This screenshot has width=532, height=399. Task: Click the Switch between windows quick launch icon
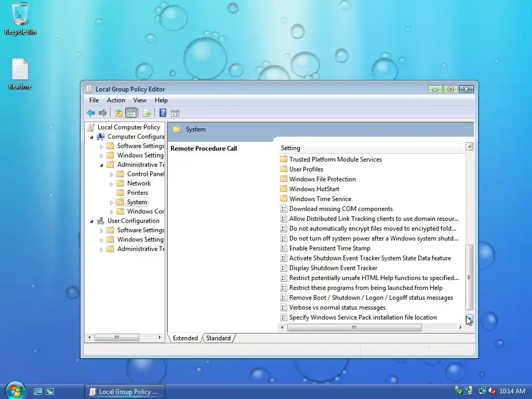point(50,392)
